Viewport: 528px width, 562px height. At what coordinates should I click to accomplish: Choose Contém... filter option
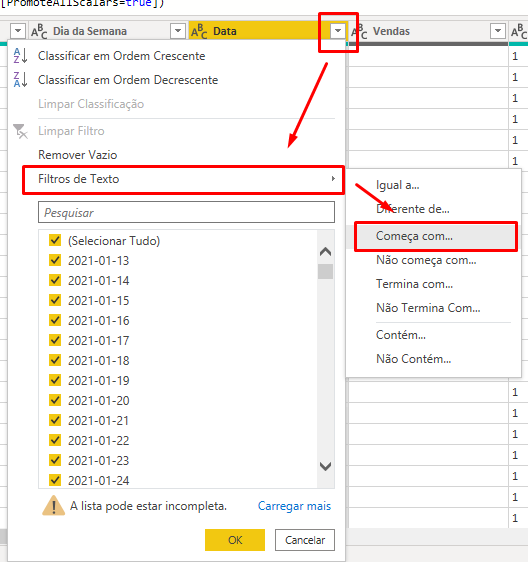point(401,335)
